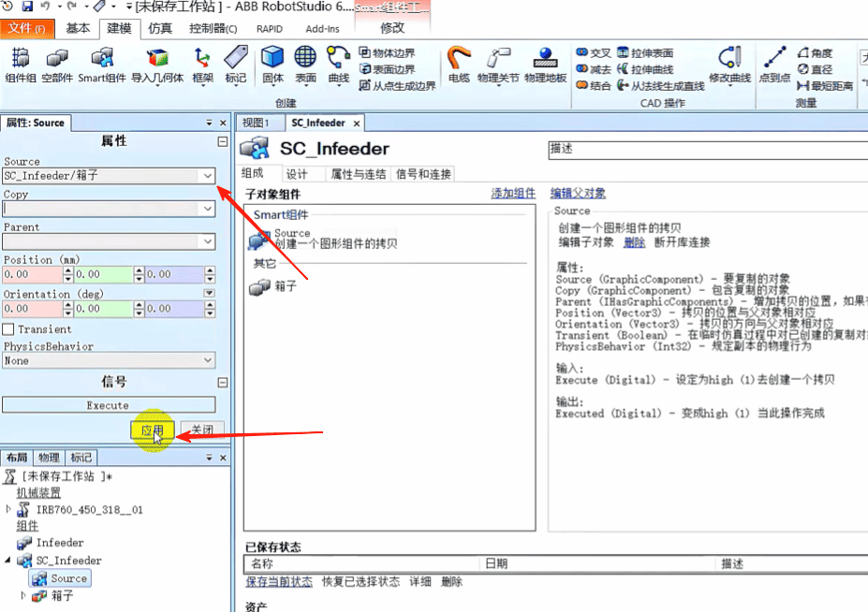The image size is (868, 612).
Task: Select the Infeeder component in layout tree
Action: point(50,543)
